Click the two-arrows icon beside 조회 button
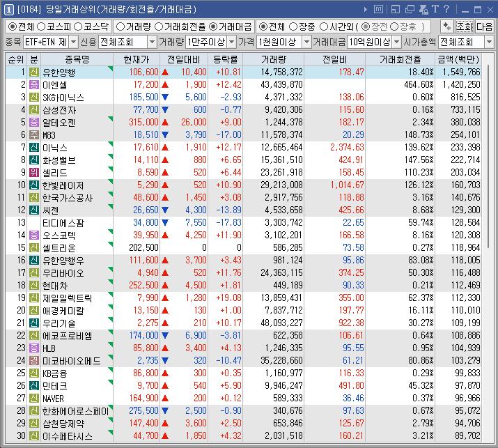Image resolution: width=498 pixels, height=448 pixels. click(x=447, y=26)
